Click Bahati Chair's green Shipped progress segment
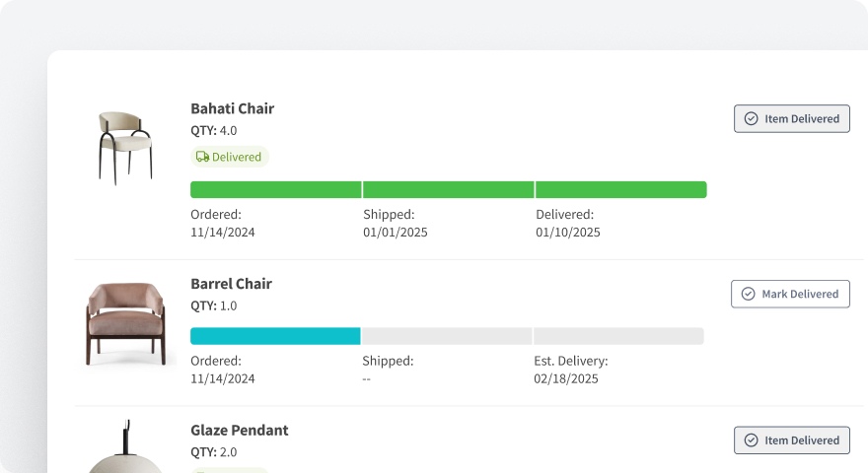 click(x=449, y=190)
